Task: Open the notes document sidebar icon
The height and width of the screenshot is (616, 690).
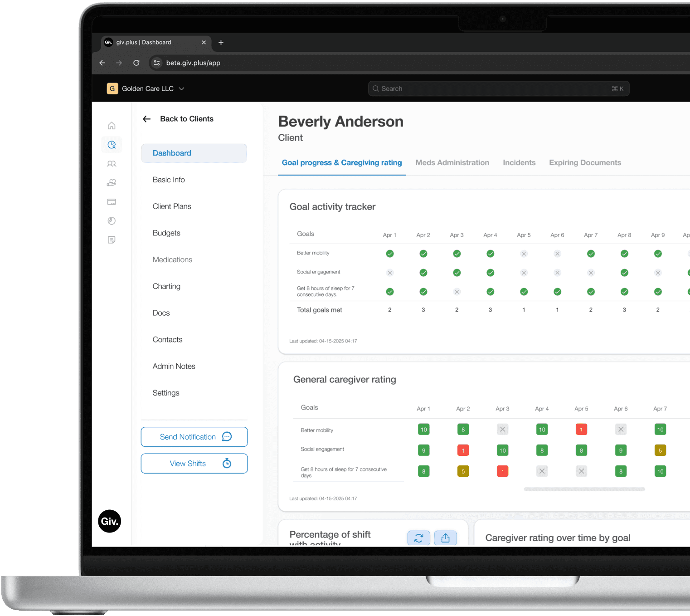Action: (x=112, y=240)
